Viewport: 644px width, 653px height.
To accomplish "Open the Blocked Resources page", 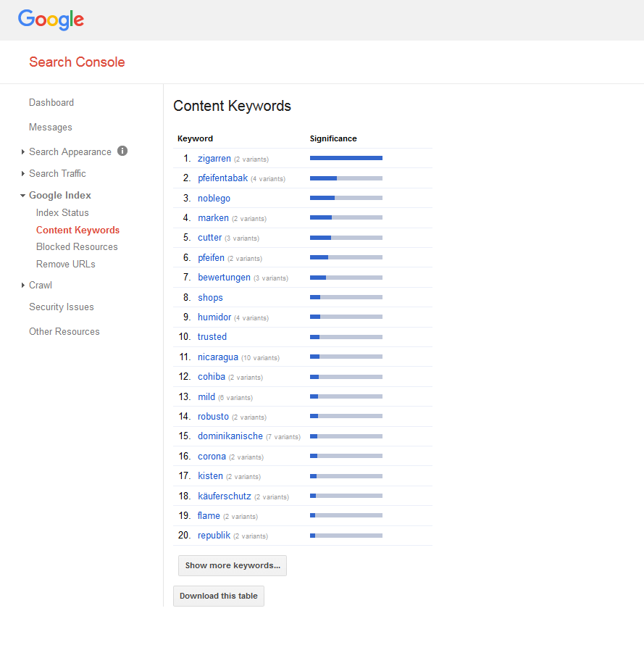I will pyautogui.click(x=77, y=246).
